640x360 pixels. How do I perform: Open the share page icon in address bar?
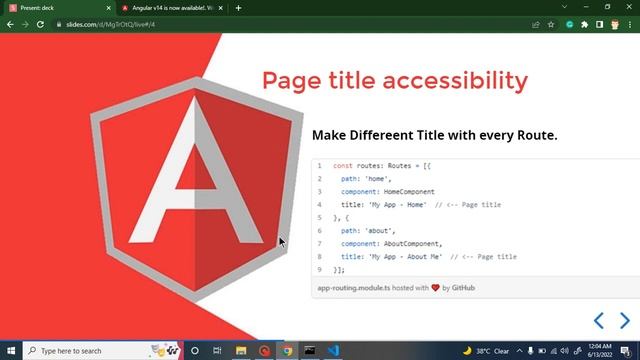(x=536, y=24)
